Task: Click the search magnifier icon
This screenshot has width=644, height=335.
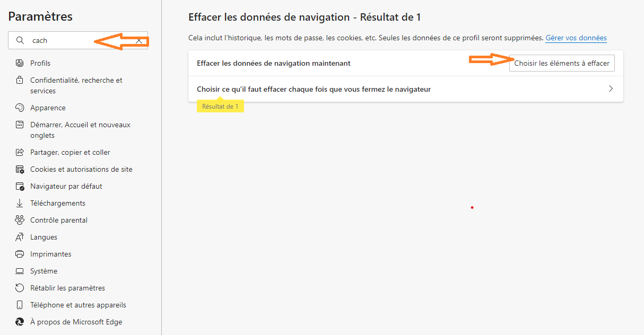Action: (20, 41)
